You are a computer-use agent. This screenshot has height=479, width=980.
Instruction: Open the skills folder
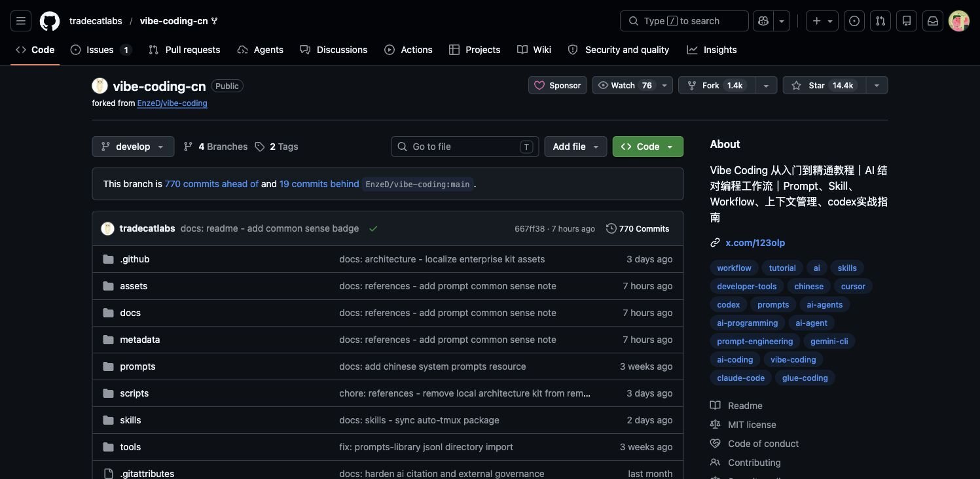(130, 420)
